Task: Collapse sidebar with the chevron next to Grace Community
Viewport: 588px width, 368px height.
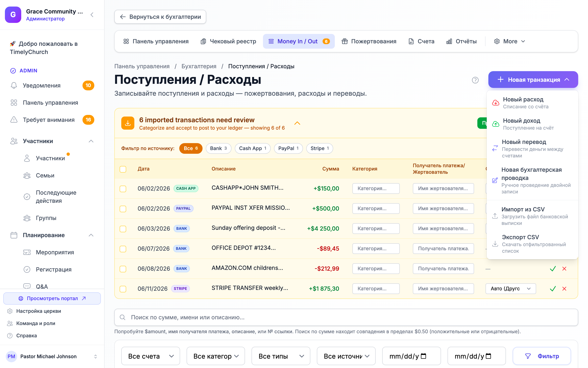Action: tap(92, 15)
